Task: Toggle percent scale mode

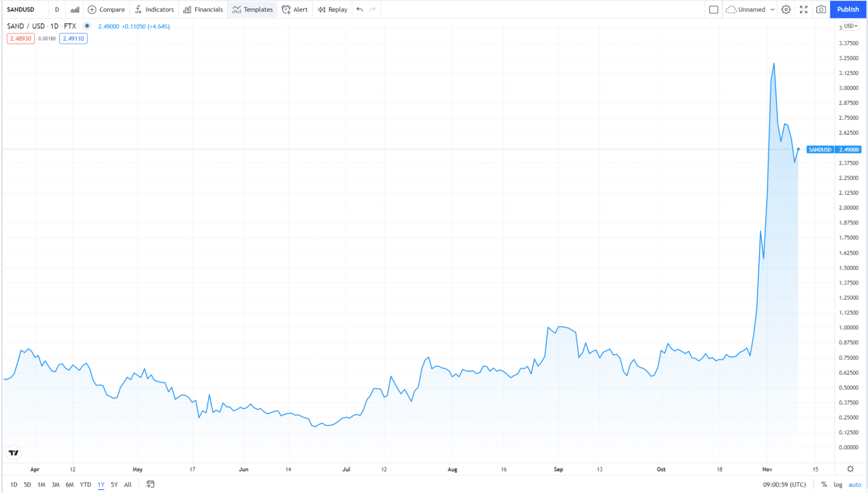Action: point(824,485)
